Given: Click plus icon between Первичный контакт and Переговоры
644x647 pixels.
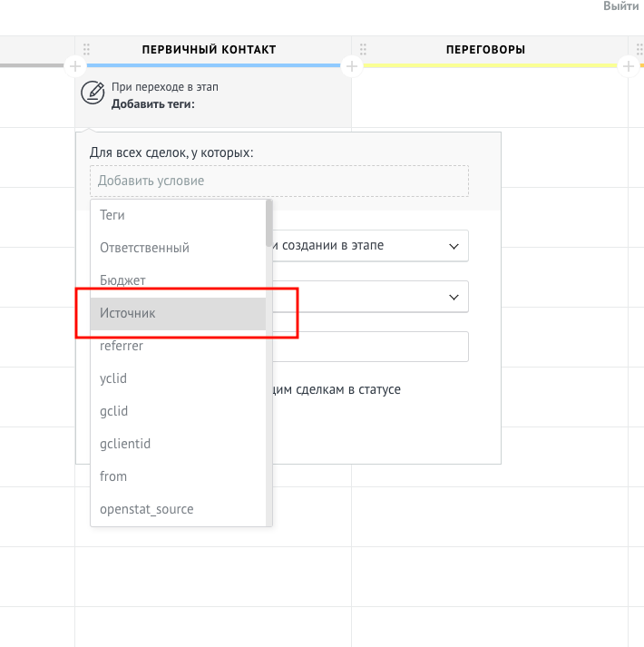Looking at the screenshot, I should (x=352, y=66).
